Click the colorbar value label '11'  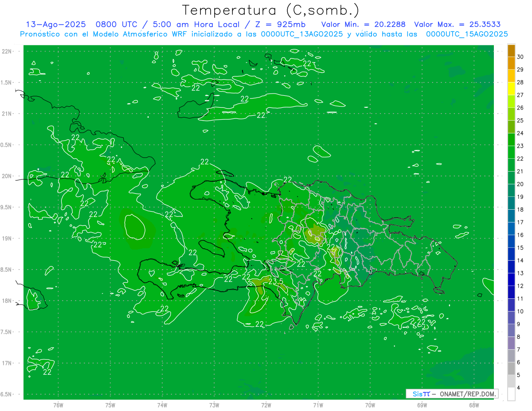(520, 298)
